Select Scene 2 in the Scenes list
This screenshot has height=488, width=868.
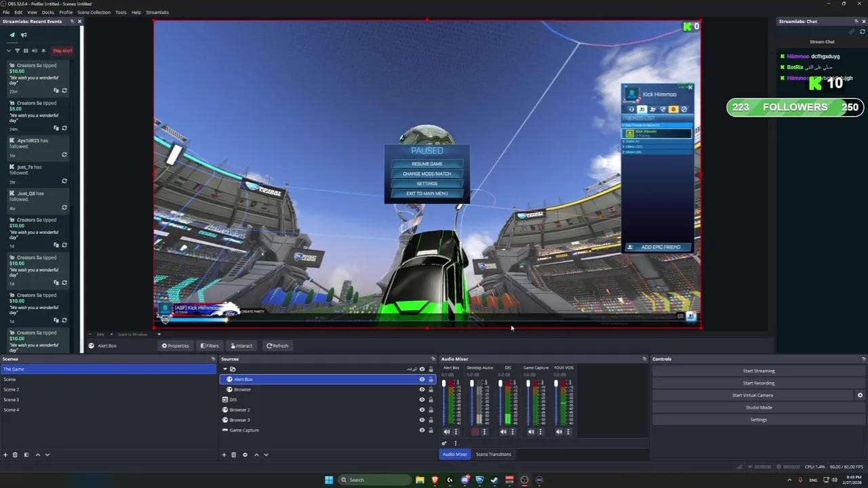108,390
